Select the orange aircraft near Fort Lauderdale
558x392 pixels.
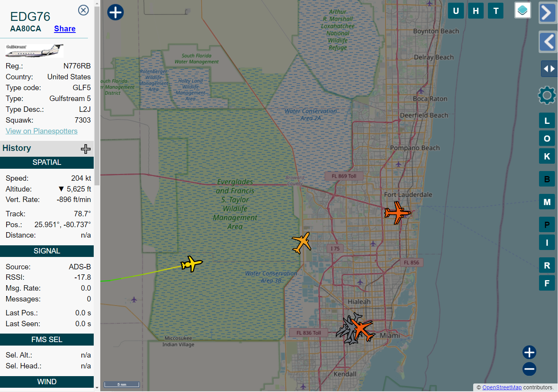(397, 212)
